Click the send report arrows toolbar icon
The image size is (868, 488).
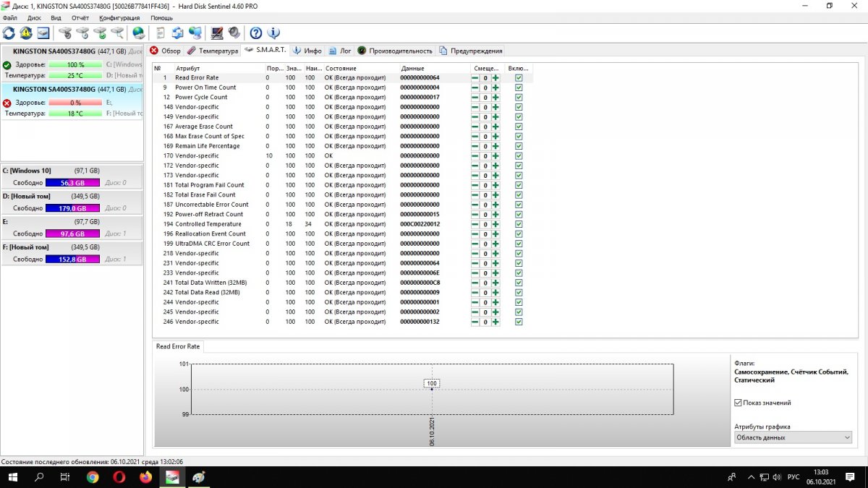[177, 33]
